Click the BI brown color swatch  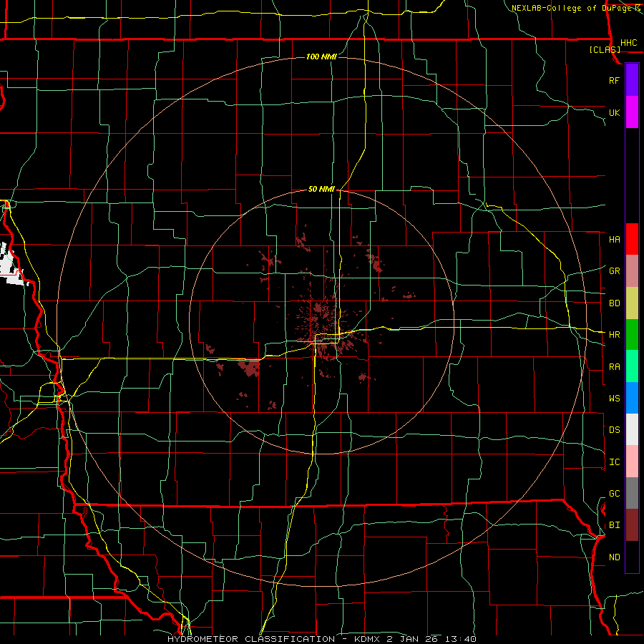(632, 525)
